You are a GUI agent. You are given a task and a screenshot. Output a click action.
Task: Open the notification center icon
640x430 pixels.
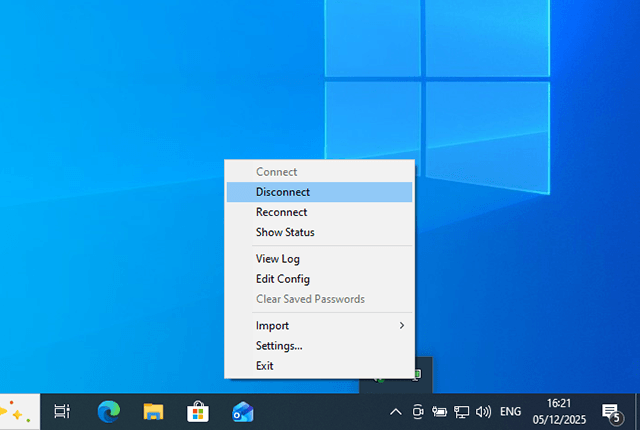[x=610, y=411]
